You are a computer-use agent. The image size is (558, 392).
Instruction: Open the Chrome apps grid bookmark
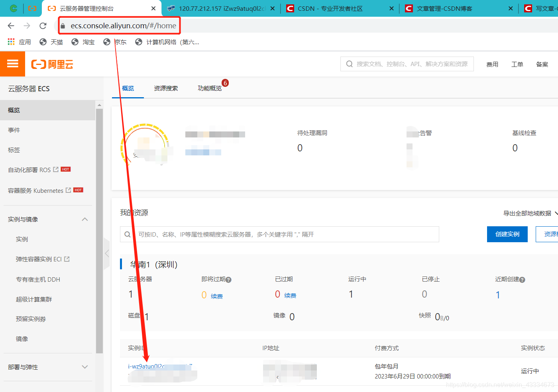19,42
